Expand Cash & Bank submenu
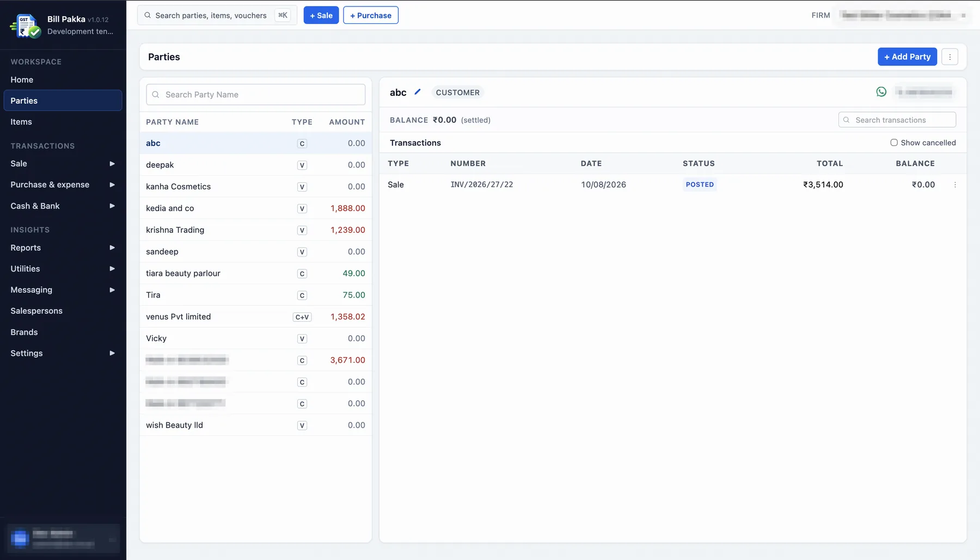The image size is (980, 560). click(63, 206)
